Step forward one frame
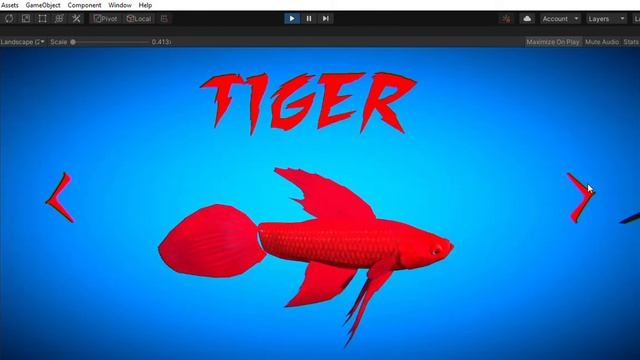 pyautogui.click(x=326, y=19)
